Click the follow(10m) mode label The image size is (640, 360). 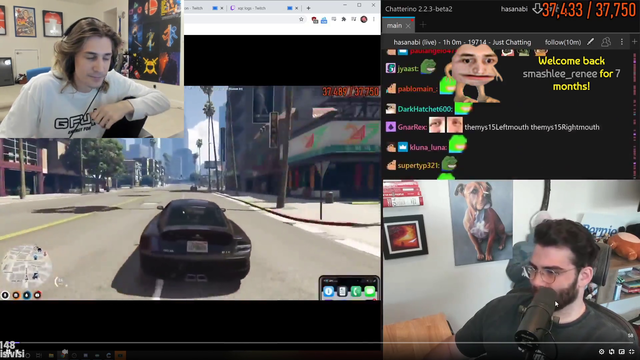point(562,42)
